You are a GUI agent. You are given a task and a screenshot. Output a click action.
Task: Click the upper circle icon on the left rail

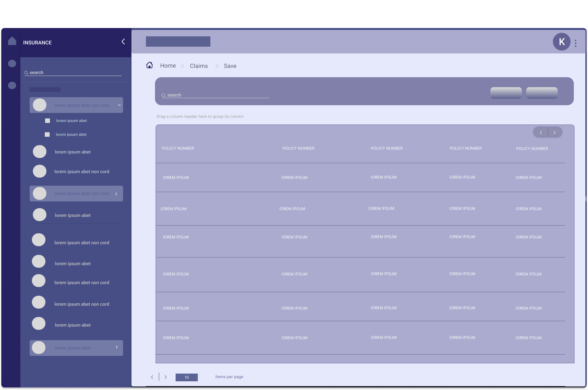point(12,63)
